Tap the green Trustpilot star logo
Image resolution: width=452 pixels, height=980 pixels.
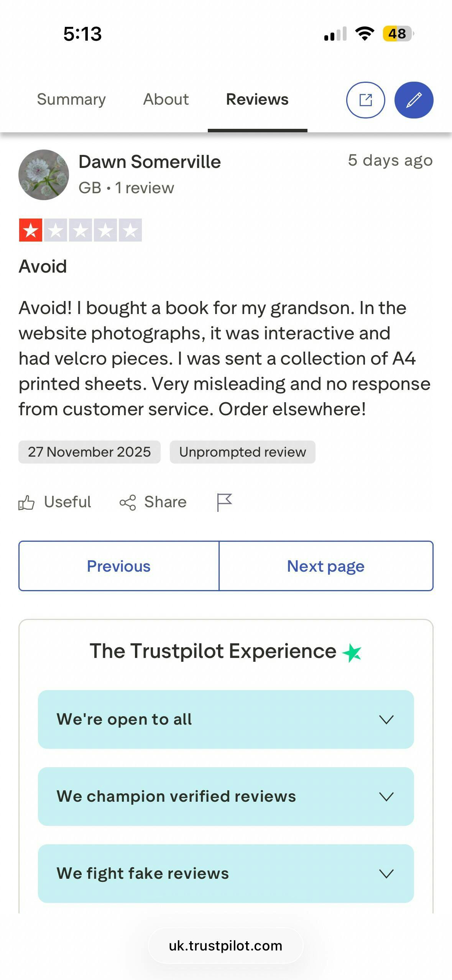pyautogui.click(x=352, y=653)
